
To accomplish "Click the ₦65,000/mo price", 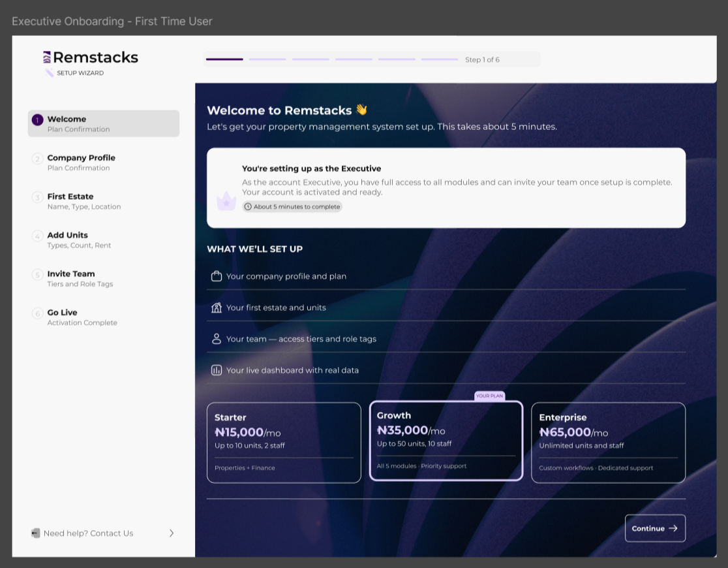I will tap(574, 432).
